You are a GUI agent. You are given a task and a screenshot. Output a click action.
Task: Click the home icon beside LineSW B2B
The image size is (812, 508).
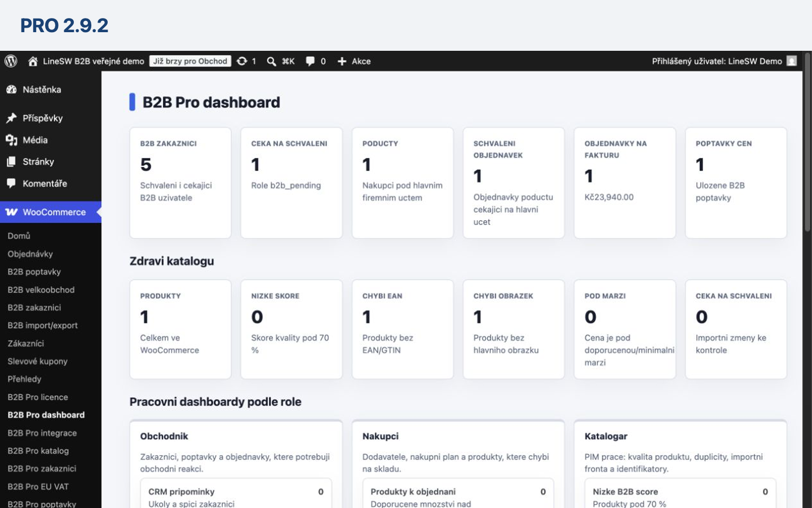tap(33, 61)
